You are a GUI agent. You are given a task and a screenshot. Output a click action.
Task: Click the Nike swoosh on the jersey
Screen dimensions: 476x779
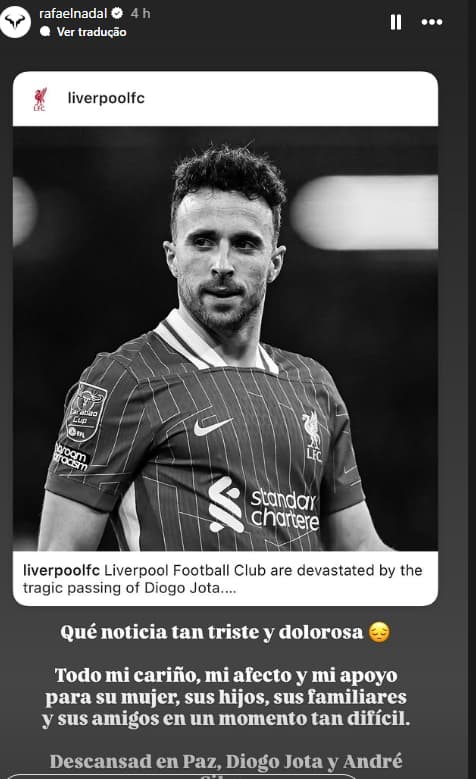point(212,426)
